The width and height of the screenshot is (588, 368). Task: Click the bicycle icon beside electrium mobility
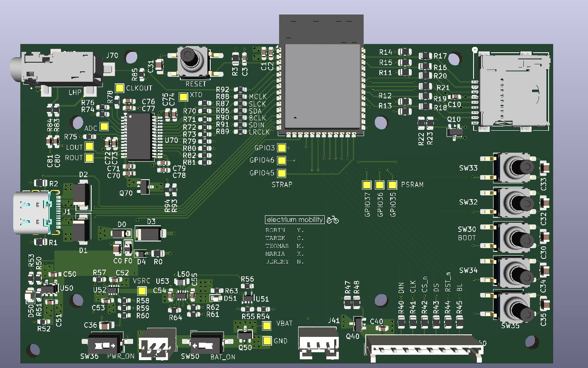pos(333,219)
